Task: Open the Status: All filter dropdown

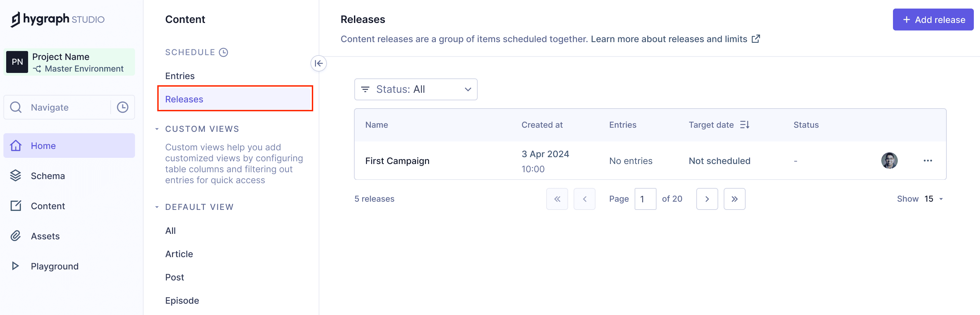Action: coord(415,89)
